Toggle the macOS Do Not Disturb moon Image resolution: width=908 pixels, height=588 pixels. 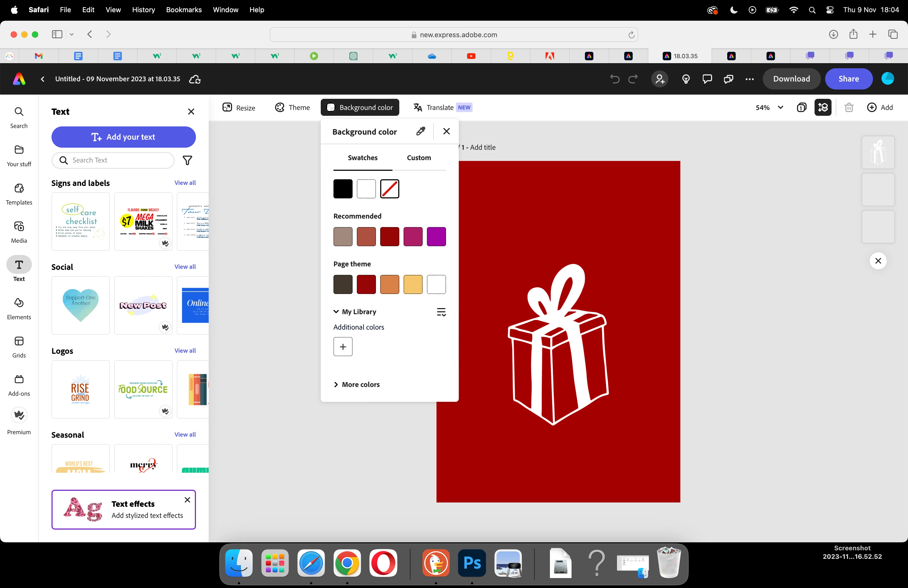[x=733, y=10]
